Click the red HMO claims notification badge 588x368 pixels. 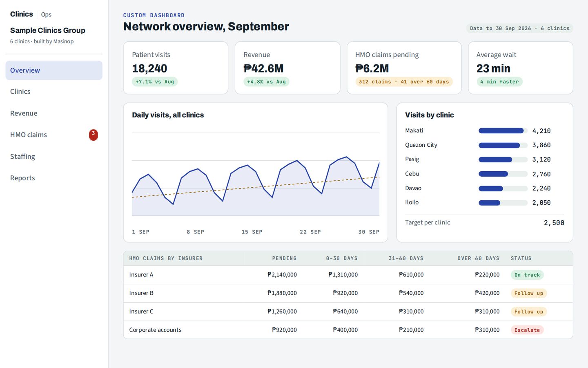coord(94,135)
